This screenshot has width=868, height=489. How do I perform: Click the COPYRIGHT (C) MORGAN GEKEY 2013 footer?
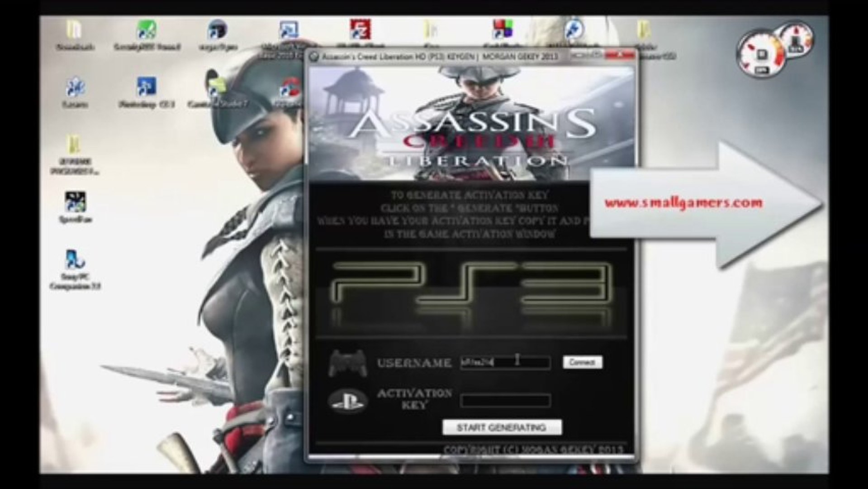coord(533,450)
